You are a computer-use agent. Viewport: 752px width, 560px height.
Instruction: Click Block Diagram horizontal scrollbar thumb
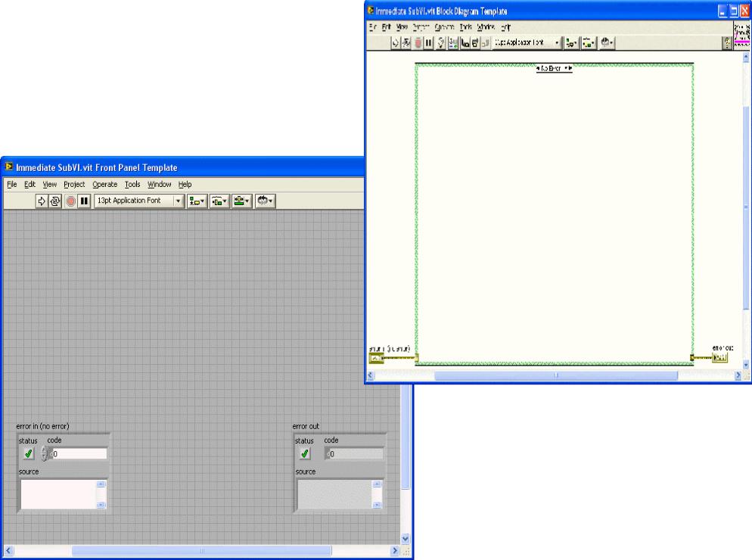pyautogui.click(x=556, y=376)
